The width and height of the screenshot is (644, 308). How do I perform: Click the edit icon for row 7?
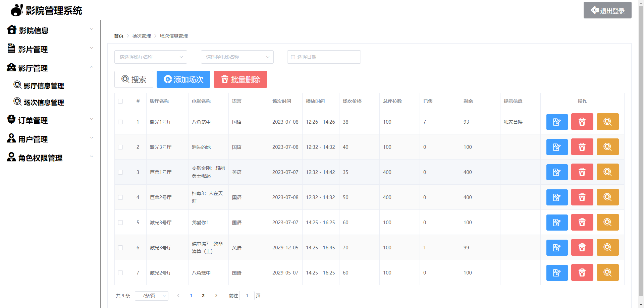tap(557, 273)
